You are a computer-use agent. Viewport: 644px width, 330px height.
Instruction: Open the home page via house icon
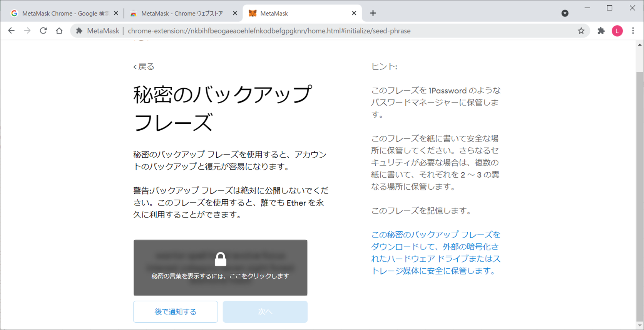59,31
